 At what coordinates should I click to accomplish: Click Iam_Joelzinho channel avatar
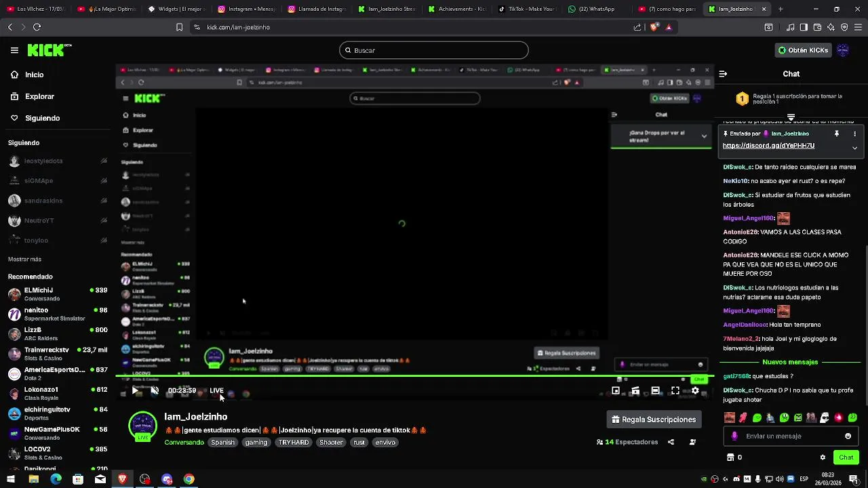[142, 426]
